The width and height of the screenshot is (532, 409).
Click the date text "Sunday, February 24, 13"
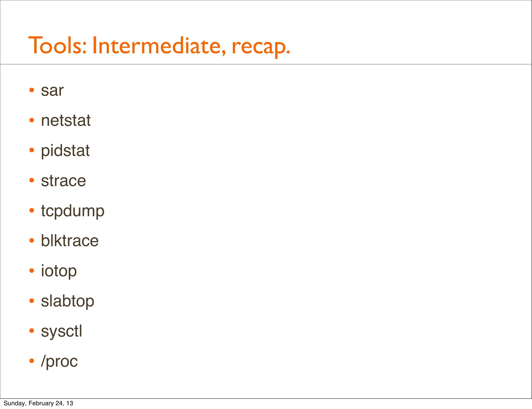(x=38, y=403)
